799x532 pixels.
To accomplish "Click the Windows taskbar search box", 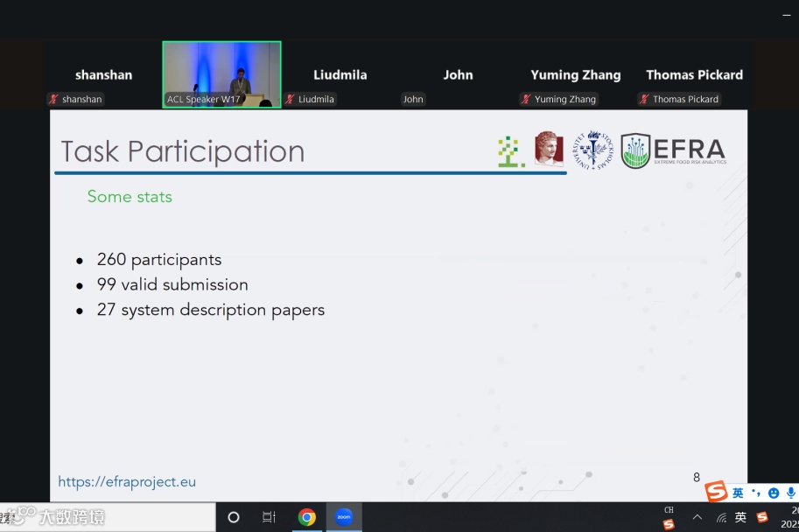I will (108, 518).
